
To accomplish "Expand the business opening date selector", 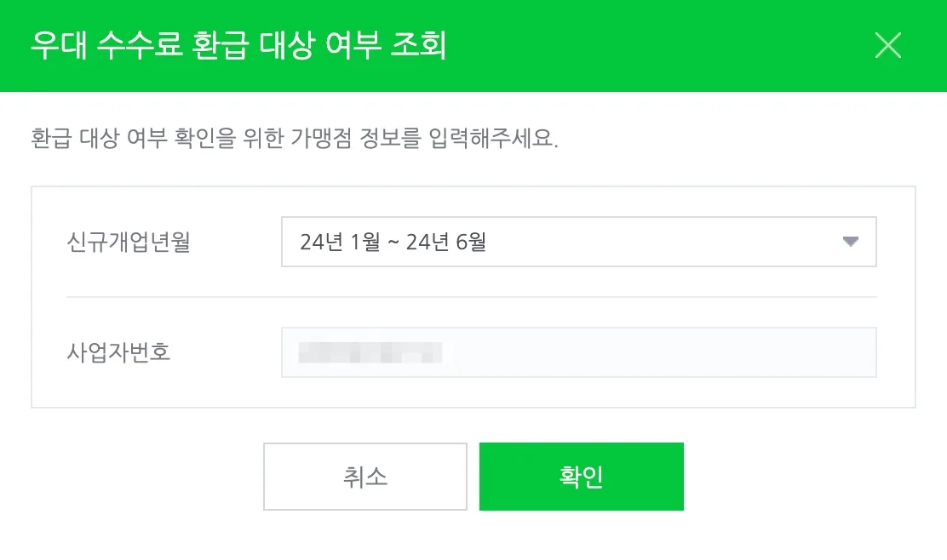I will point(579,242).
